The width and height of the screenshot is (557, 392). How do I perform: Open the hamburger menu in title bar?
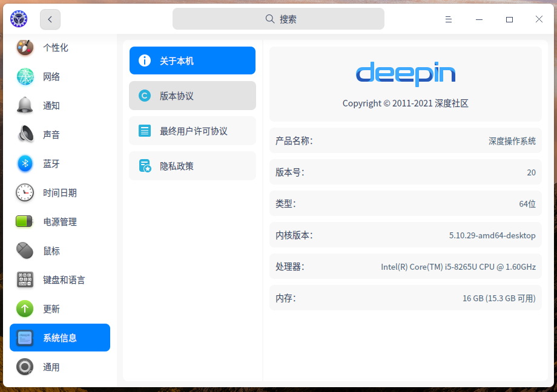[449, 19]
